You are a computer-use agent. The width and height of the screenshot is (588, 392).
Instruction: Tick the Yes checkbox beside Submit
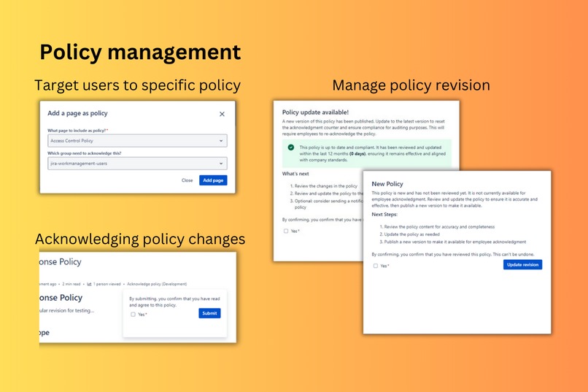click(x=133, y=315)
